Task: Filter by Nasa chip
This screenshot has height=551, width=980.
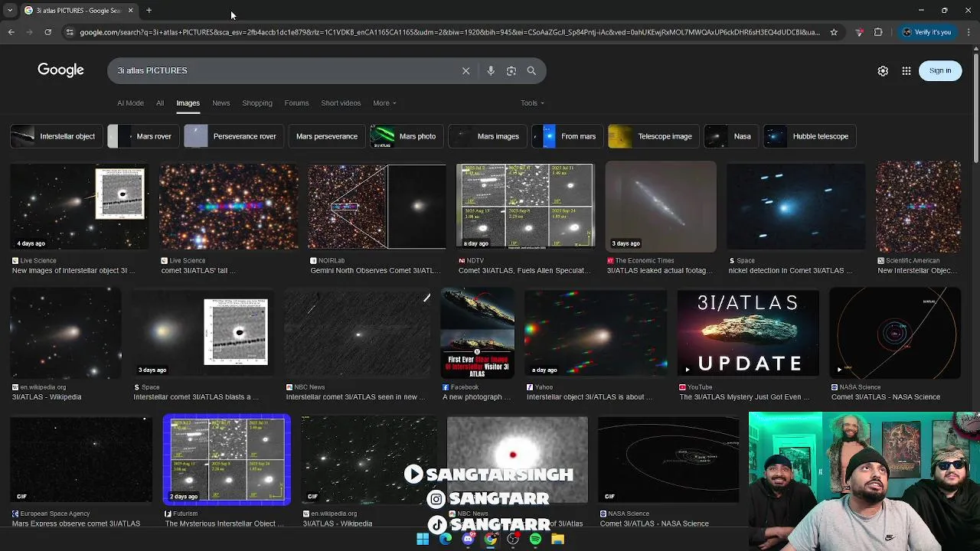Action: 730,136
